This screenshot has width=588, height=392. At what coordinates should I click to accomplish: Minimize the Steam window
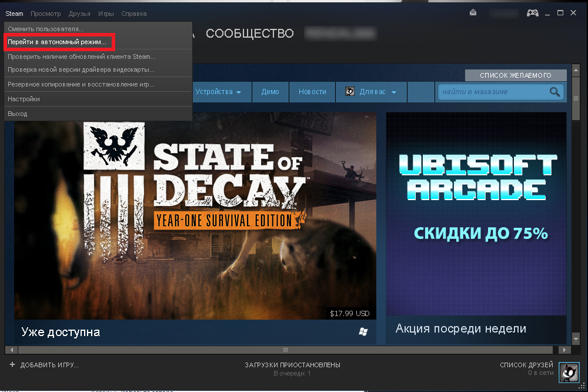[547, 14]
